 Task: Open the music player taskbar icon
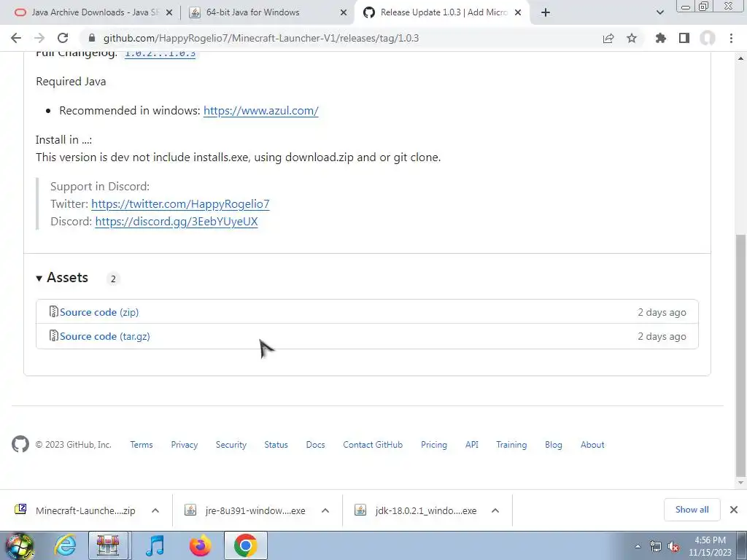pos(155,545)
